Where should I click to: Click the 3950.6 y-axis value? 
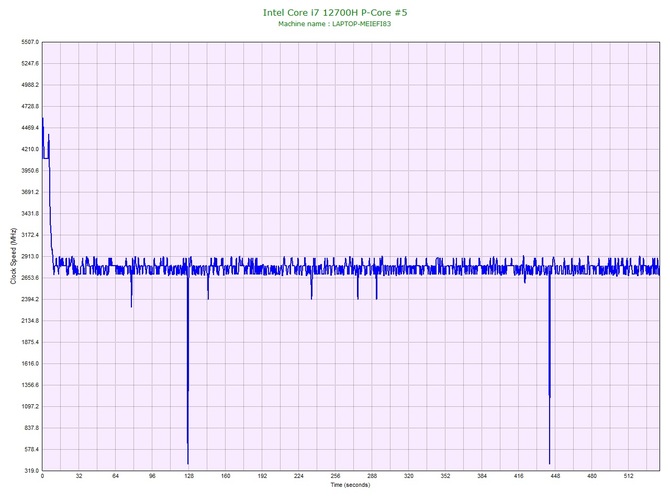click(30, 171)
